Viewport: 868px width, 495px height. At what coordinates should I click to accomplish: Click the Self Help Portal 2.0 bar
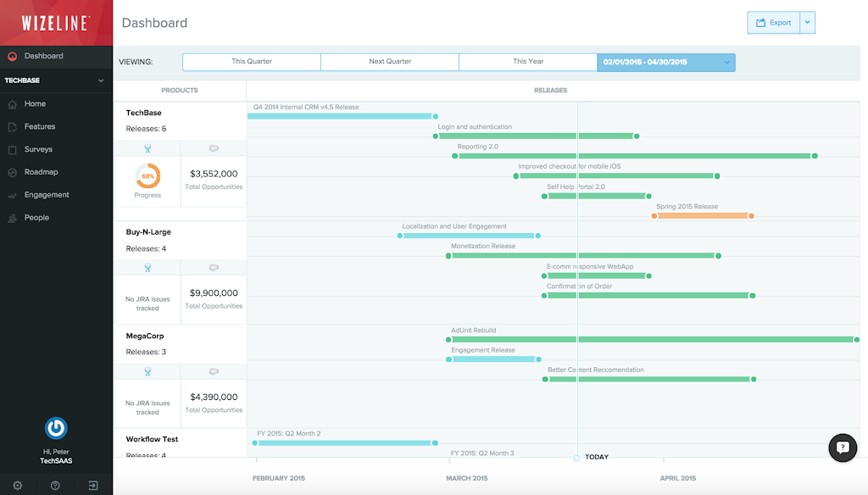[597, 196]
